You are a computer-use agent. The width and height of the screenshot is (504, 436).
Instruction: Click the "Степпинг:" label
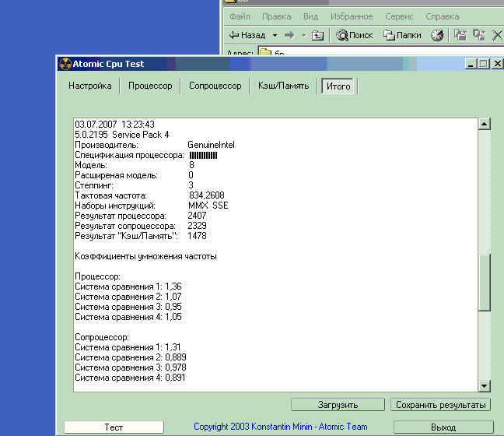[x=94, y=185]
